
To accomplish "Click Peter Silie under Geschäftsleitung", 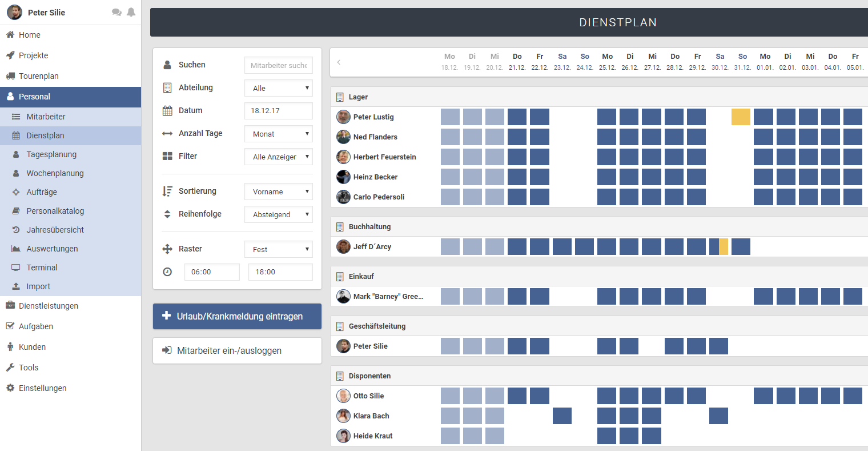I will coord(370,346).
